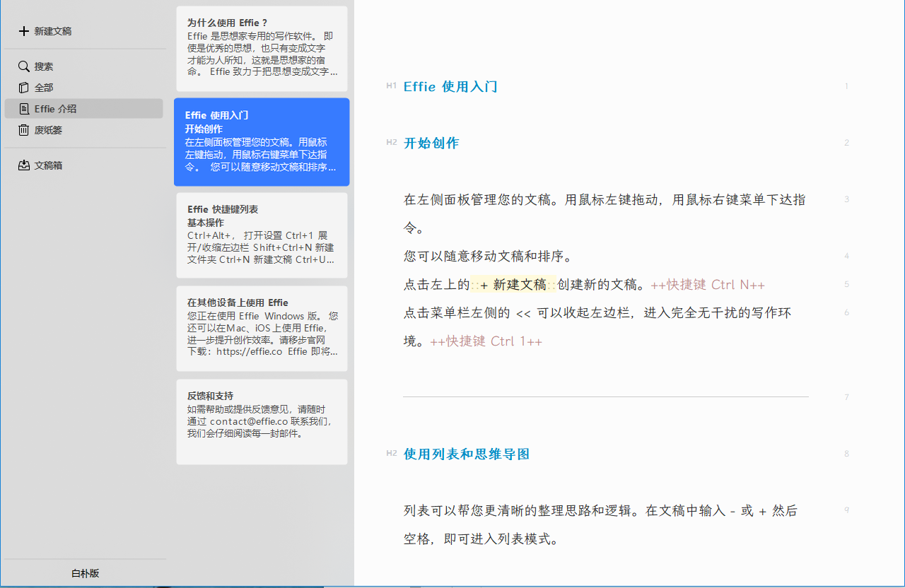Screen dimensions: 905x588
Task: Click the highlighted 新建文稿 text in the editor
Action: [x=516, y=284]
